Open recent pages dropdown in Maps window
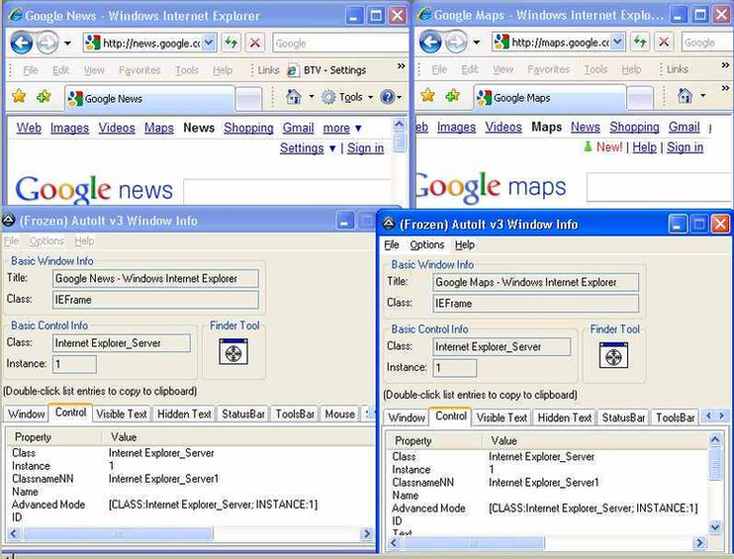Image resolution: width=734 pixels, height=559 pixels. (x=477, y=43)
